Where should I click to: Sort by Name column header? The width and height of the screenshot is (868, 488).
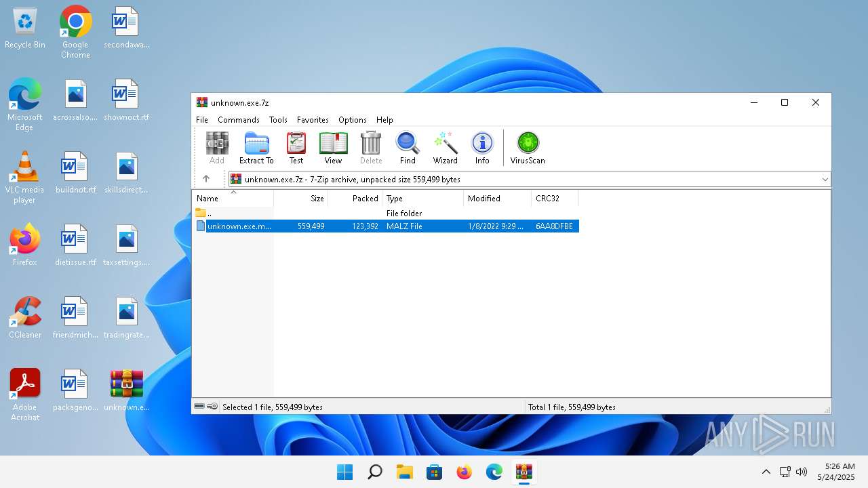pyautogui.click(x=233, y=199)
